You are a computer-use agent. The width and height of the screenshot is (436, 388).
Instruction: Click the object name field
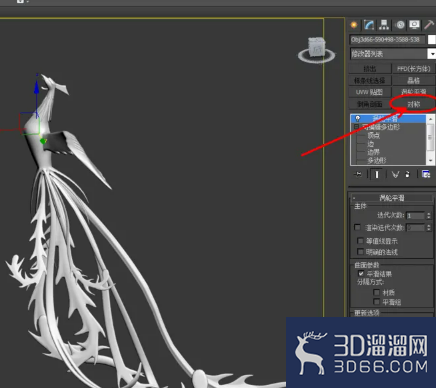[387, 40]
